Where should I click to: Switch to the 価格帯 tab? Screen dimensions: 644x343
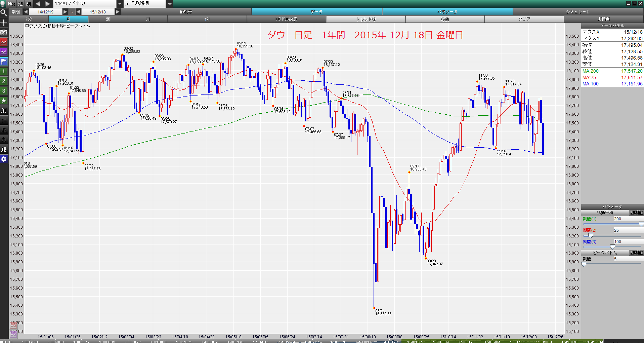186,12
